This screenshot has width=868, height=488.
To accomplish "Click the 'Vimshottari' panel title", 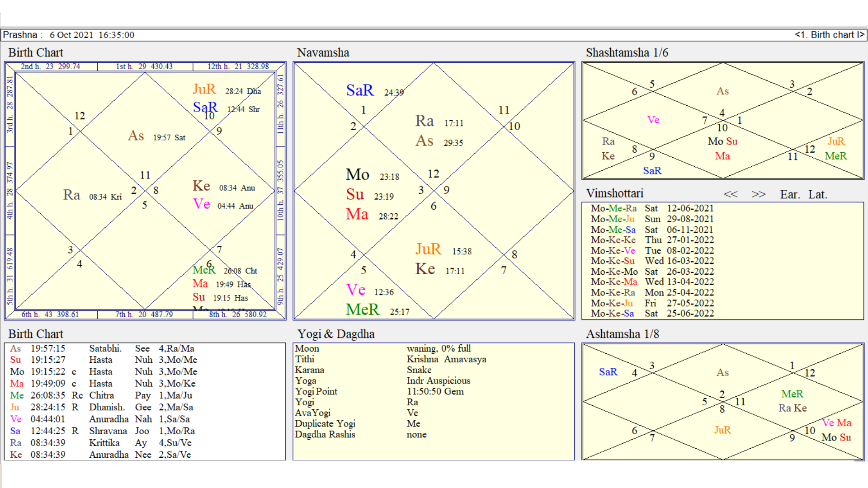I will (615, 193).
